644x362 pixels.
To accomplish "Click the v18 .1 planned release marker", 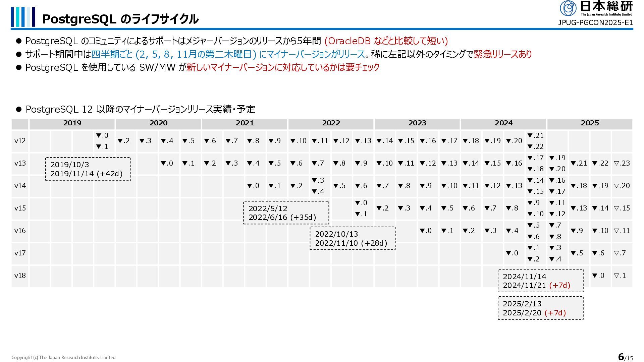I will click(x=620, y=276).
